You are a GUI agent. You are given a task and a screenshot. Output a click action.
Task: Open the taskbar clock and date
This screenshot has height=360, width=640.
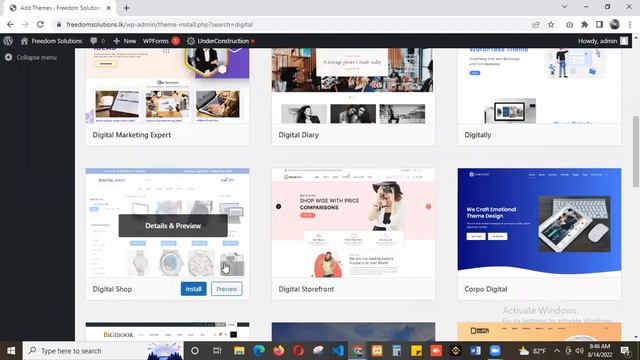click(x=600, y=351)
